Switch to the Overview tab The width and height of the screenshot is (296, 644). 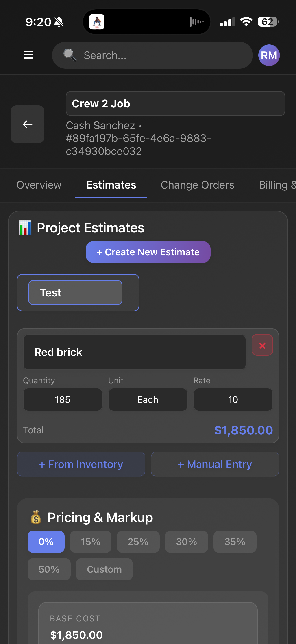(39, 185)
